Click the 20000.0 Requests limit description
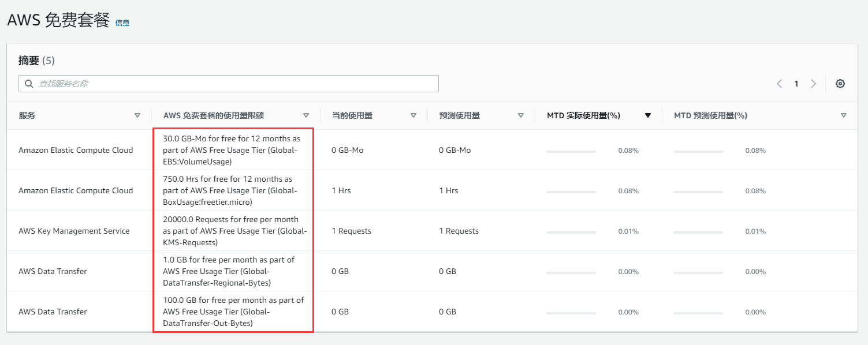Image resolution: width=868 pixels, height=345 pixels. (x=234, y=231)
